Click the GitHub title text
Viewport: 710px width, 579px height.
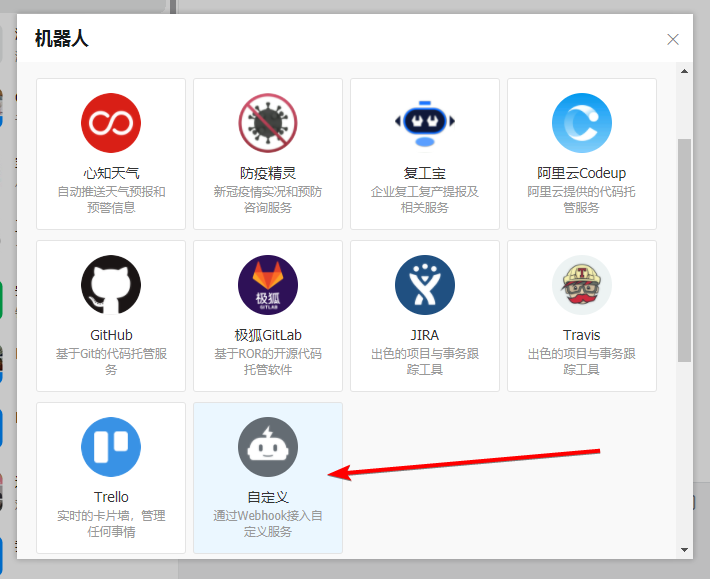click(x=111, y=335)
